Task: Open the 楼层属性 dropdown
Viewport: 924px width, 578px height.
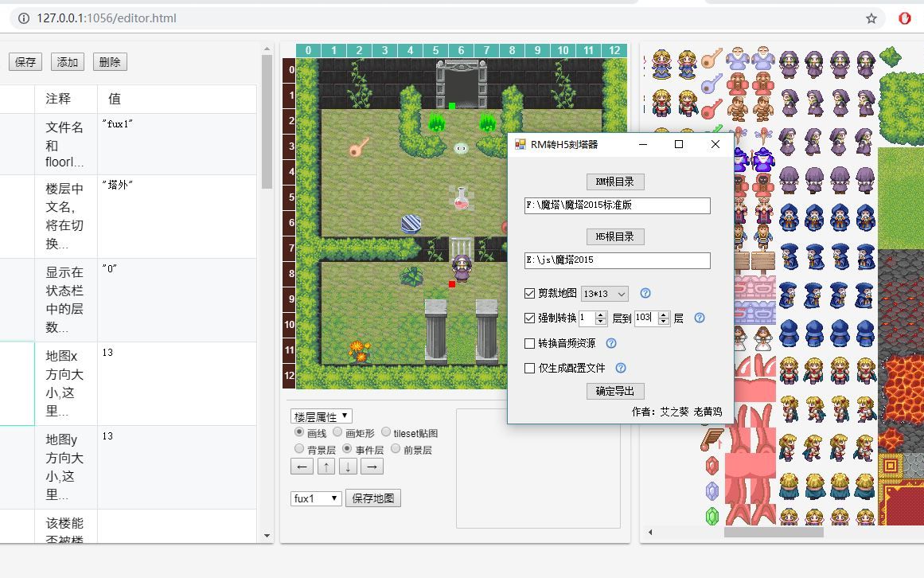Action: pyautogui.click(x=322, y=415)
